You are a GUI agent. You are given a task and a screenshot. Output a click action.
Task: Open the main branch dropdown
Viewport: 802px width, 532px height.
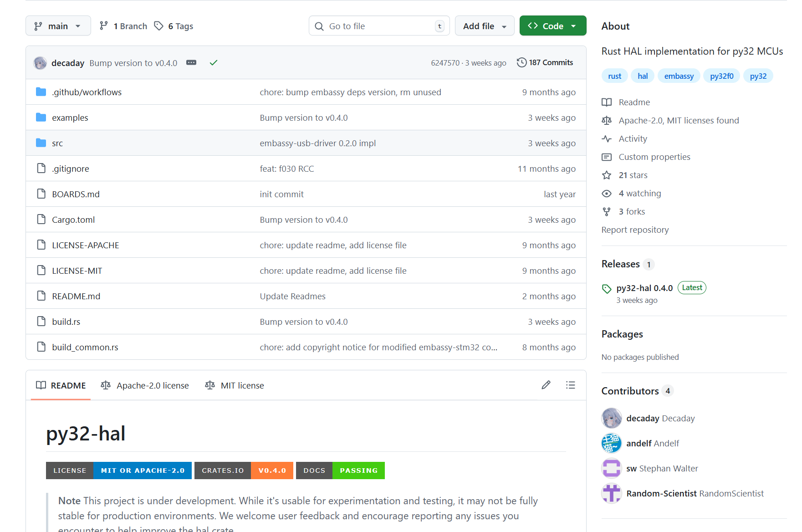click(x=58, y=26)
